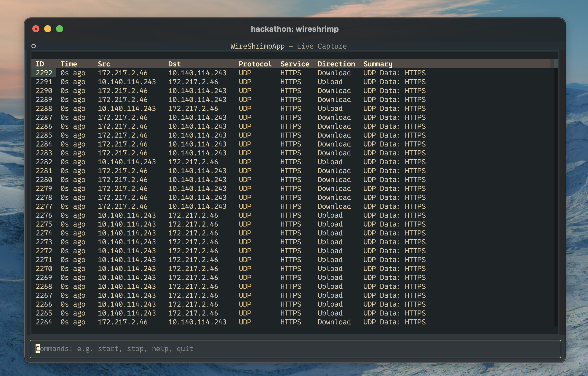Sort by the Time column header
This screenshot has height=376, width=588.
tap(69, 64)
